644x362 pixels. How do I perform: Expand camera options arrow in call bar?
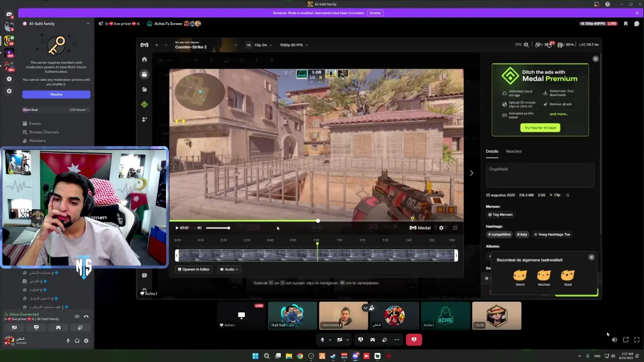coord(347,340)
